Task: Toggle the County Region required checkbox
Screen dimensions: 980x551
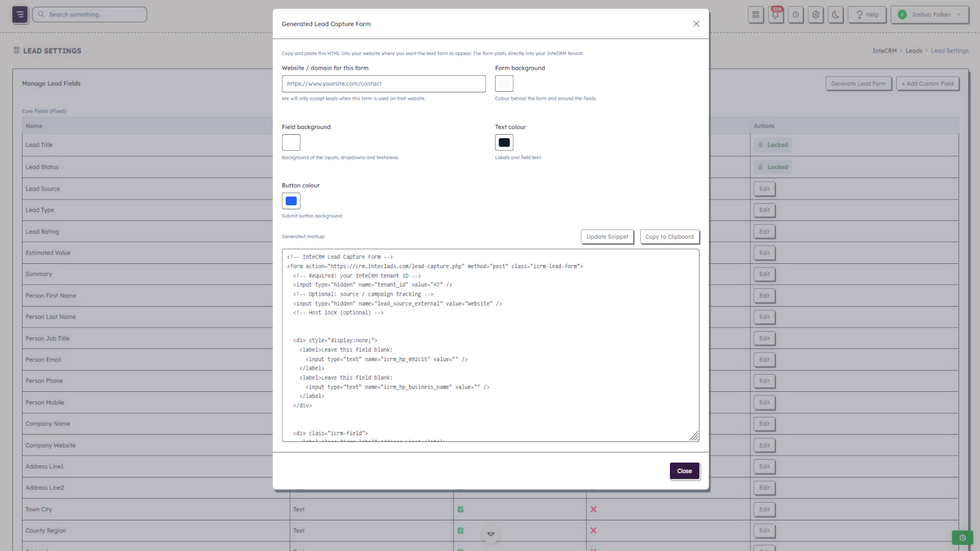Action: [x=460, y=530]
